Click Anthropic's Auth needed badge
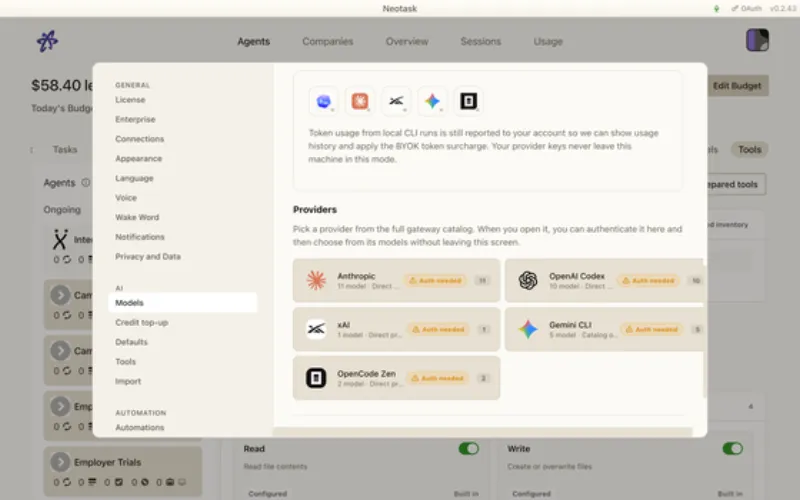 [435, 281]
